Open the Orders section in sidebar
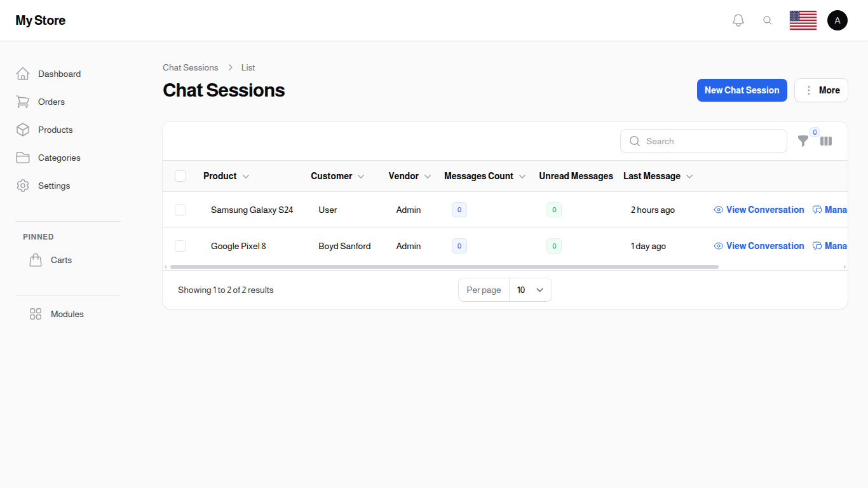Image resolution: width=868 pixels, height=488 pixels. [x=51, y=102]
